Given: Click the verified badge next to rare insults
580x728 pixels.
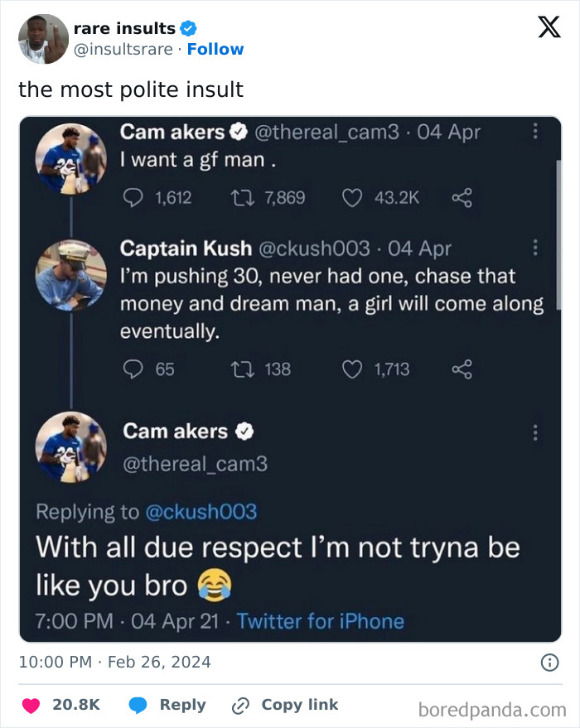Looking at the screenshot, I should [x=188, y=27].
